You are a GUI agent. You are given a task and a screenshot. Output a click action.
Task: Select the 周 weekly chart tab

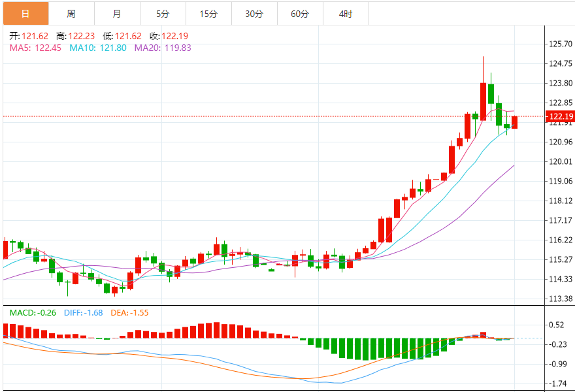click(x=71, y=13)
